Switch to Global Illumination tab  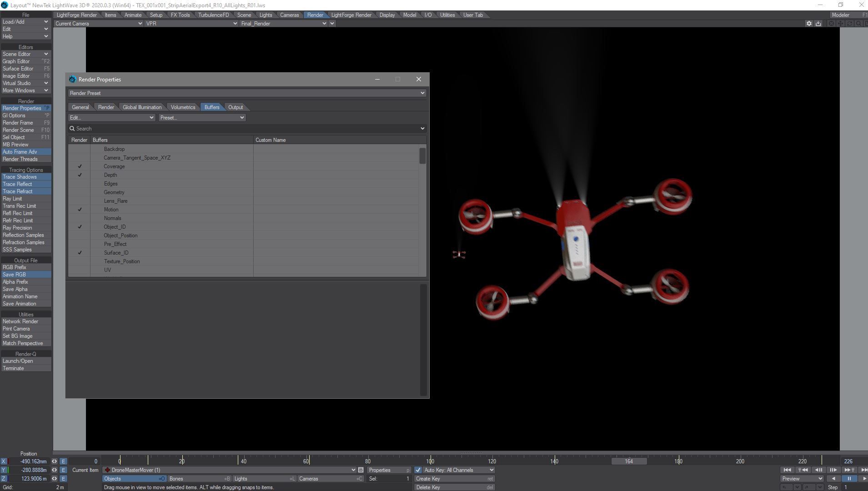pos(142,107)
